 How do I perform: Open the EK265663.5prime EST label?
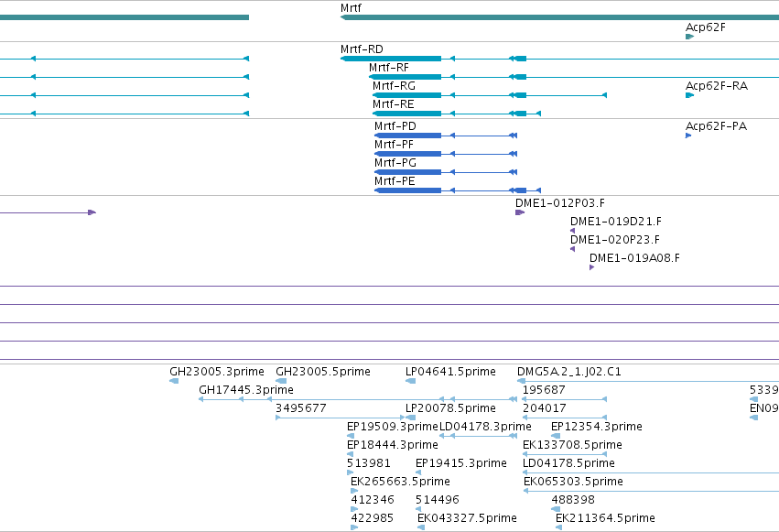400,482
